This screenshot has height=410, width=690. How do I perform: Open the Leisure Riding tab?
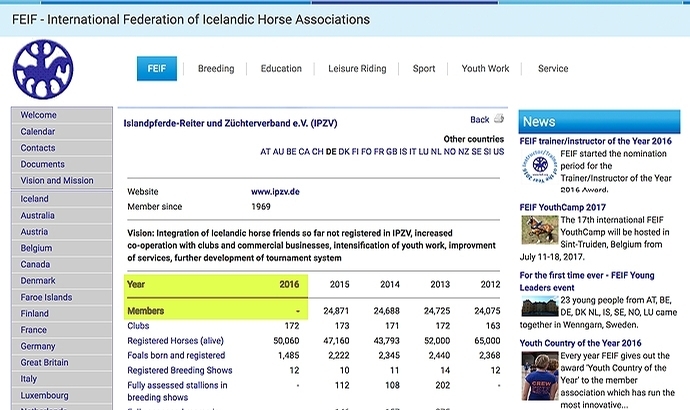357,69
